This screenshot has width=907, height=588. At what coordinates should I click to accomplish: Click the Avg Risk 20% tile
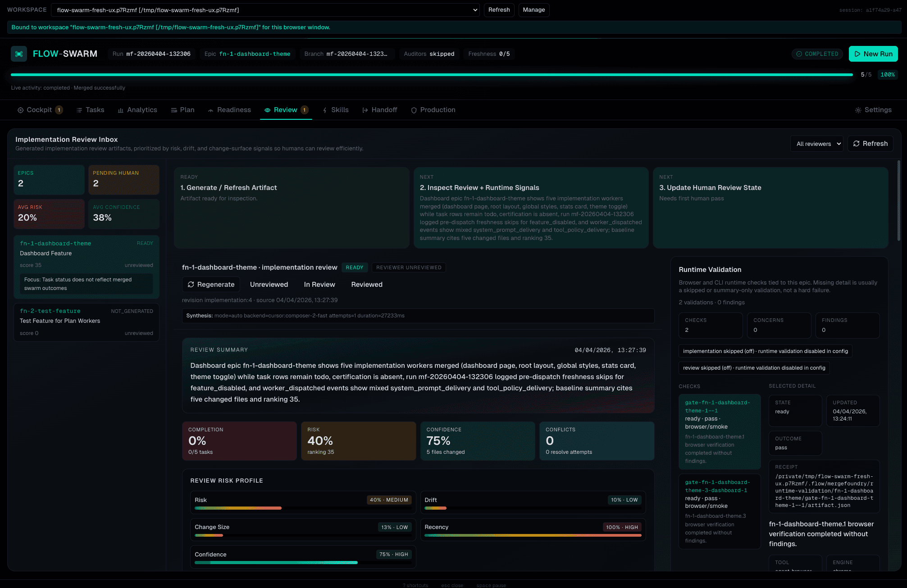tap(49, 214)
